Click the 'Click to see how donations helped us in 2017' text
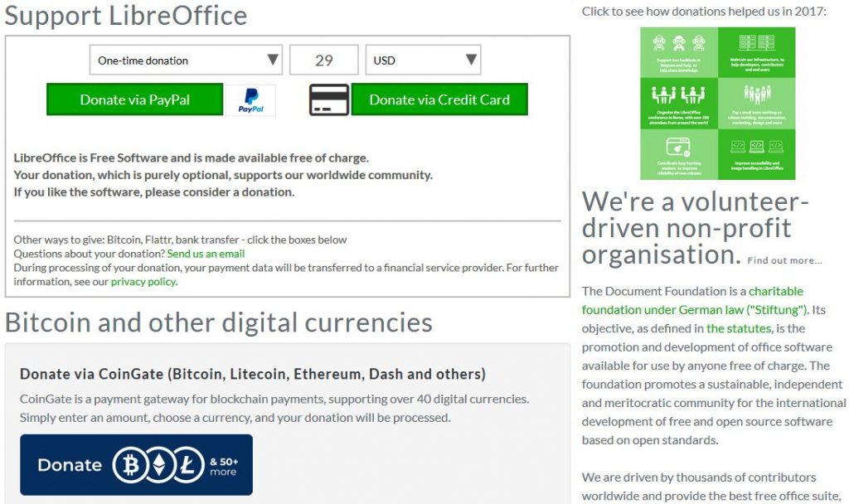The width and height of the screenshot is (849, 504). point(705,12)
